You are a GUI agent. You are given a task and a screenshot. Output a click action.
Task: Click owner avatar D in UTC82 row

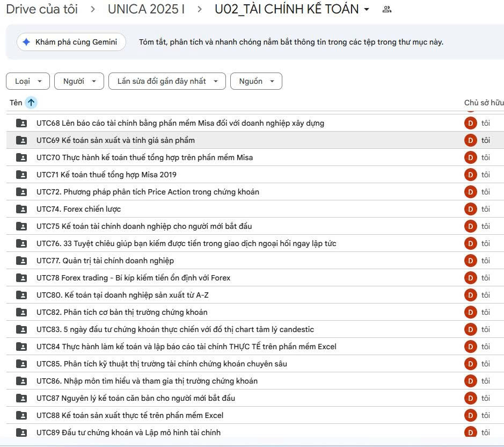point(470,312)
